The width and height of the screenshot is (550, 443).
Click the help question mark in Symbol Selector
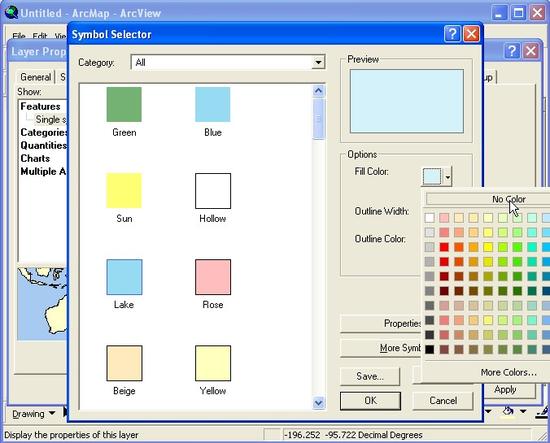click(452, 34)
